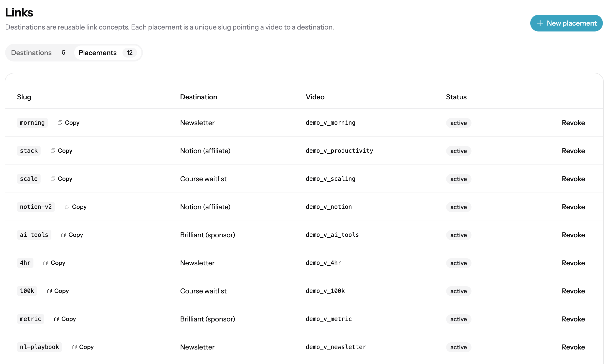Click active status badge in 4hr row

tap(458, 263)
